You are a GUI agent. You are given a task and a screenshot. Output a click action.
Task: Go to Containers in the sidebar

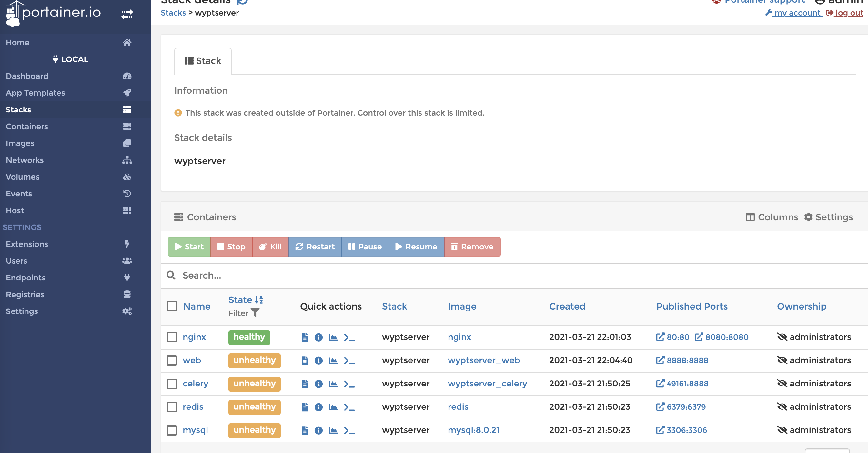27,126
